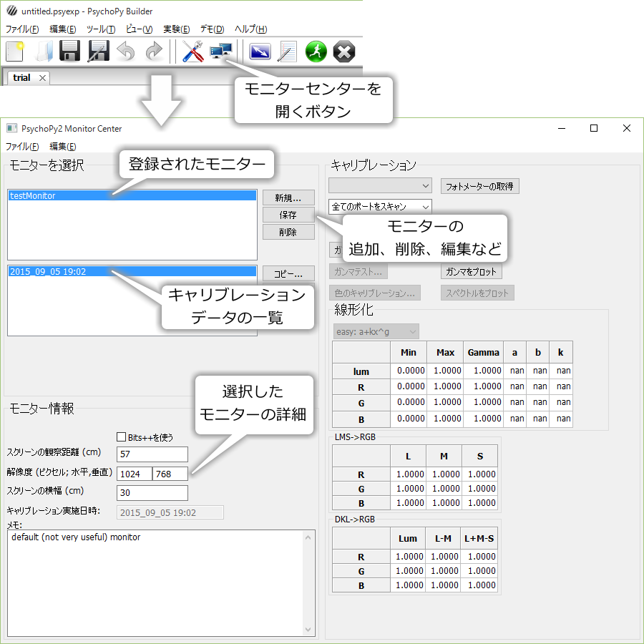Click the 色のキャリブレーション... button
The height and width of the screenshot is (644, 644).
tap(374, 293)
